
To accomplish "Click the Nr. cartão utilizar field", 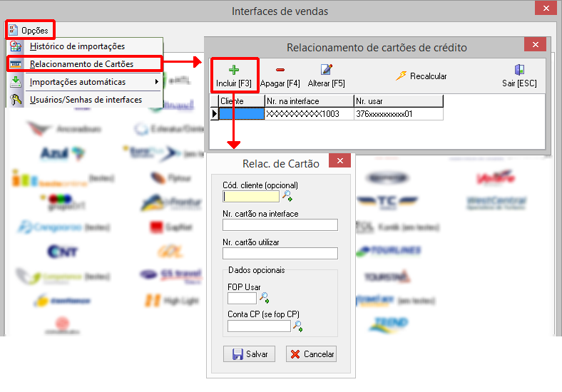I will pos(280,253).
